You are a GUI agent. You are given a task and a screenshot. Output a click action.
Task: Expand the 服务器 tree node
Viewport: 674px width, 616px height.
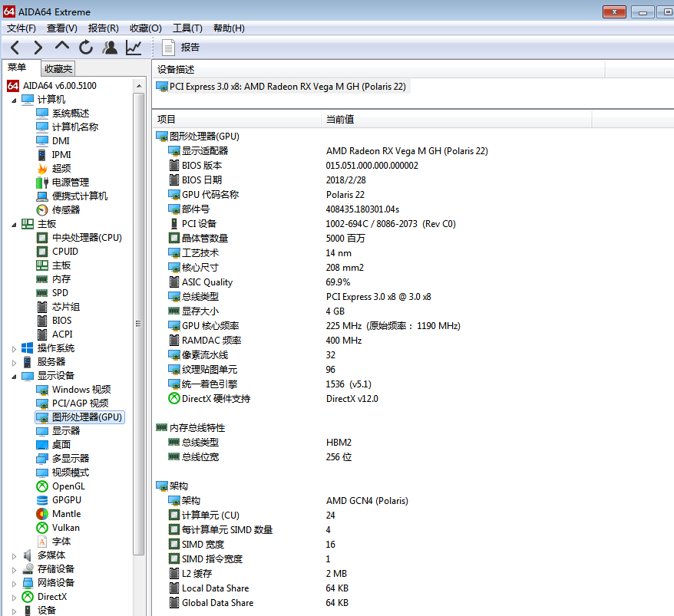tap(14, 363)
